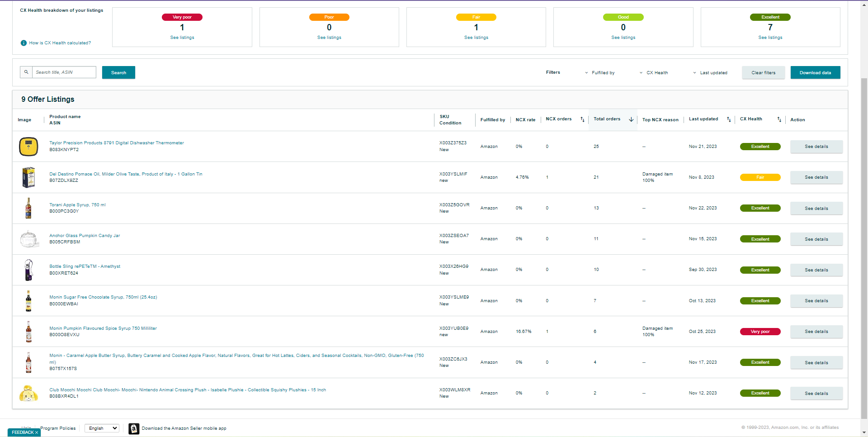This screenshot has height=437, width=868.
Task: Close the Feedback tab with its X
Action: [x=37, y=432]
